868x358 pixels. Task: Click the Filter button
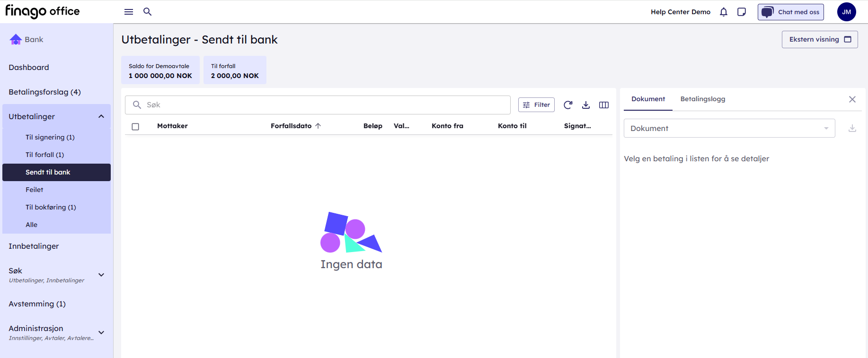pos(536,105)
